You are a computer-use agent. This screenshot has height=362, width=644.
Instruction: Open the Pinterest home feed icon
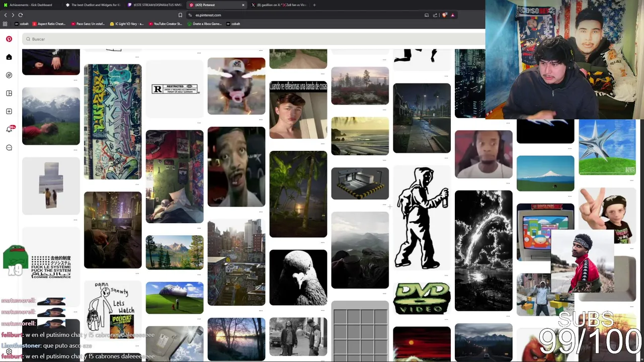9,57
